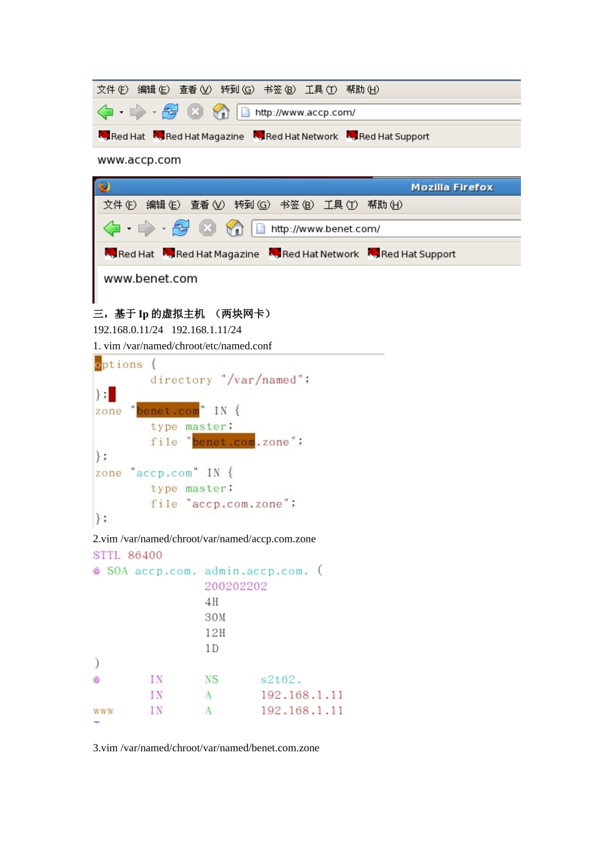Open Red Hat Support bookmark in accp.com browser
Image resolution: width=614 pixels, height=868 pixels.
[x=388, y=136]
